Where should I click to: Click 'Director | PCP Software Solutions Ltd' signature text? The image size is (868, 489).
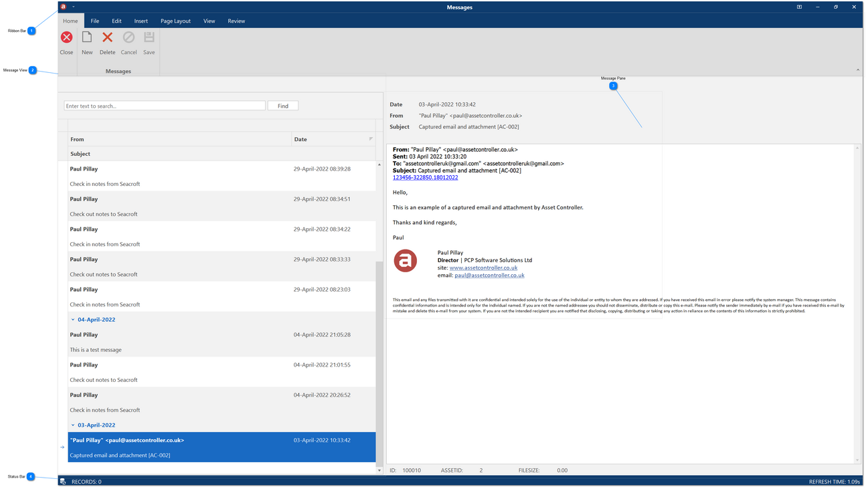click(485, 260)
